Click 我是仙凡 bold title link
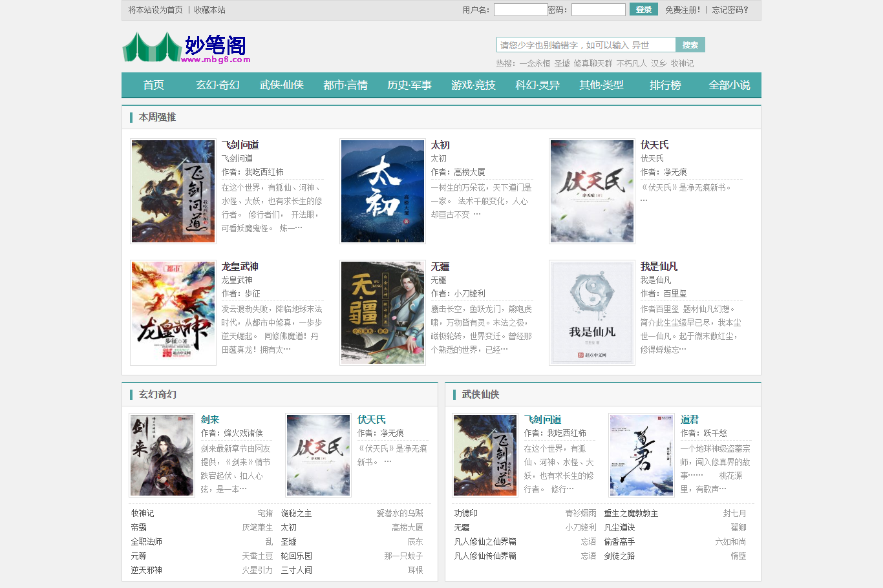Screen dimensions: 883x588 [x=659, y=266]
